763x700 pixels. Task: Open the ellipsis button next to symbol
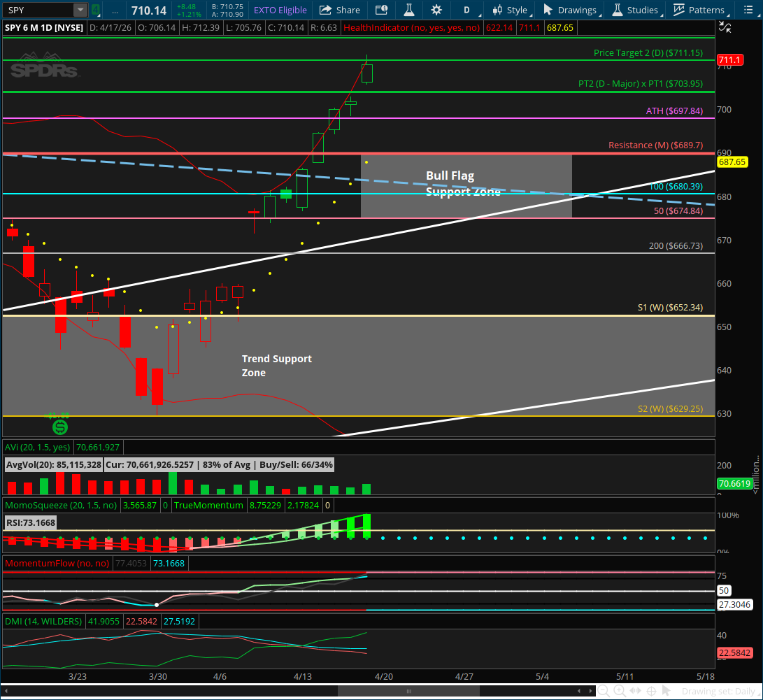click(115, 10)
